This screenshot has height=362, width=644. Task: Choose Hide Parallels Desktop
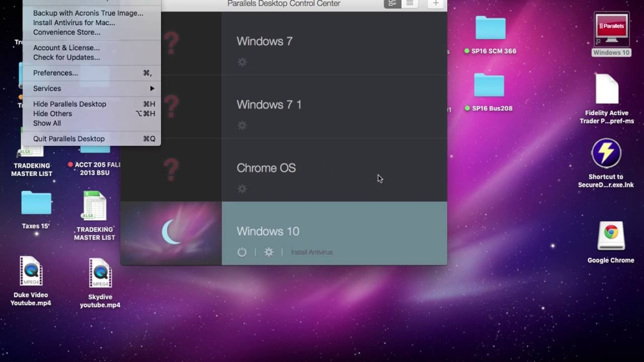click(x=92, y=104)
